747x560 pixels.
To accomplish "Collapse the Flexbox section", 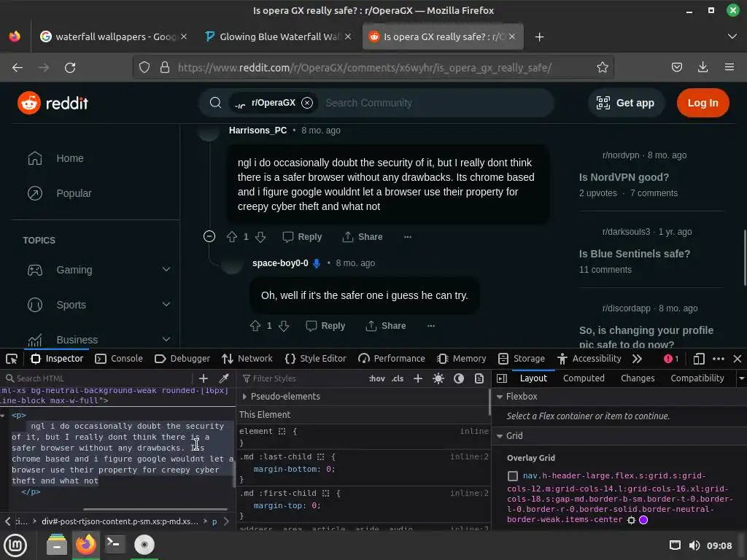I will (499, 396).
